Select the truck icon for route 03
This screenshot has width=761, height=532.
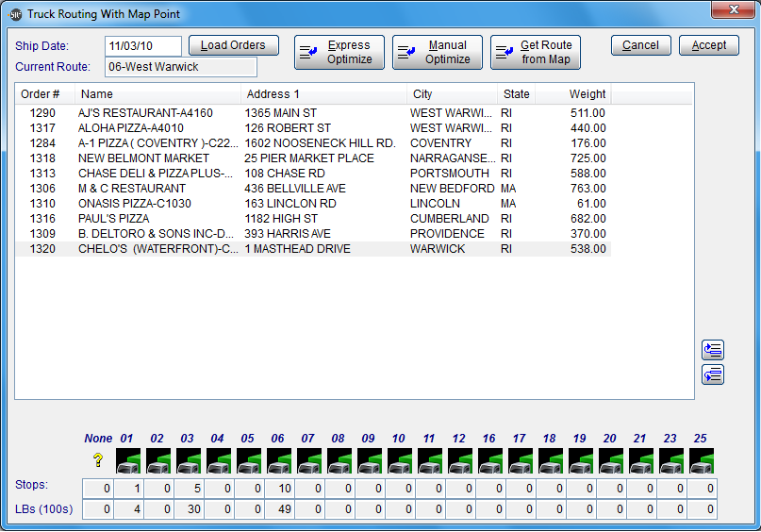click(x=190, y=461)
